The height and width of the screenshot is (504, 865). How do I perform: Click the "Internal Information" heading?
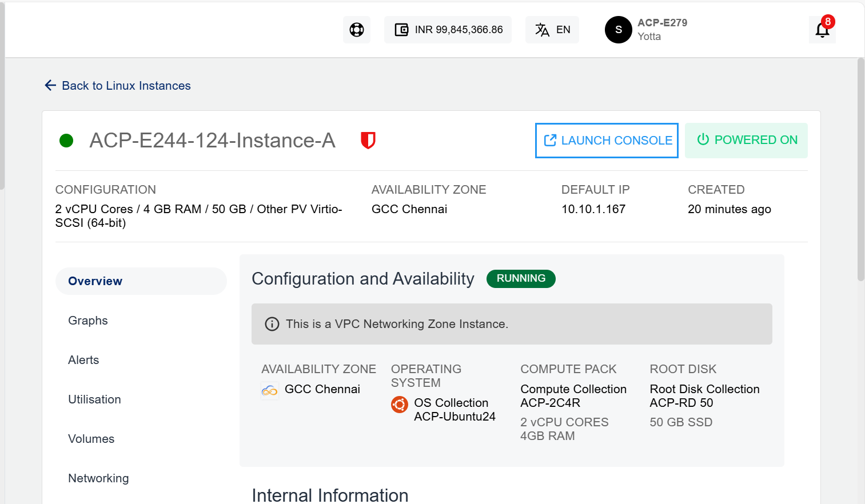point(330,495)
